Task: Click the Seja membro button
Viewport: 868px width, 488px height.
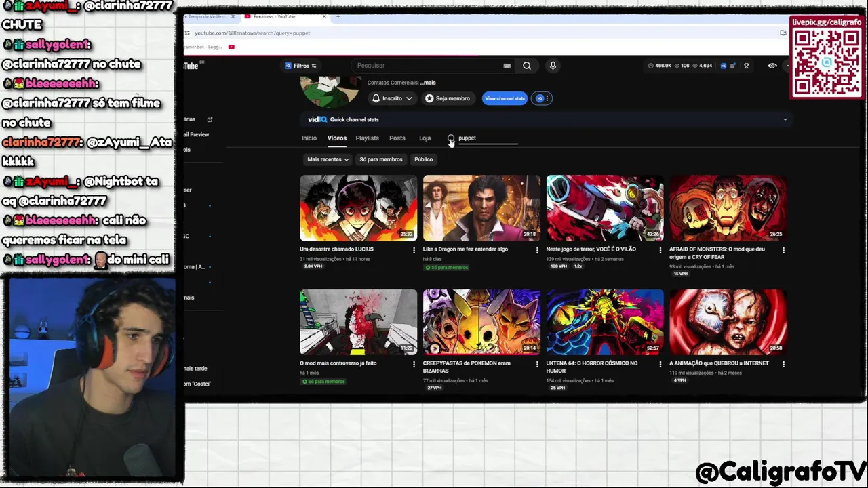Action: coord(448,98)
